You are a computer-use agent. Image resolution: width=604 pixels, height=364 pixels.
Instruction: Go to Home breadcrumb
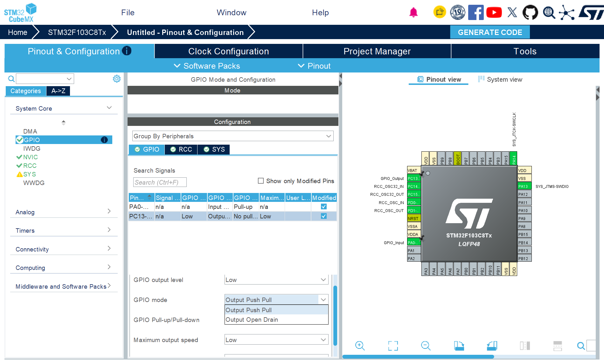click(x=17, y=32)
